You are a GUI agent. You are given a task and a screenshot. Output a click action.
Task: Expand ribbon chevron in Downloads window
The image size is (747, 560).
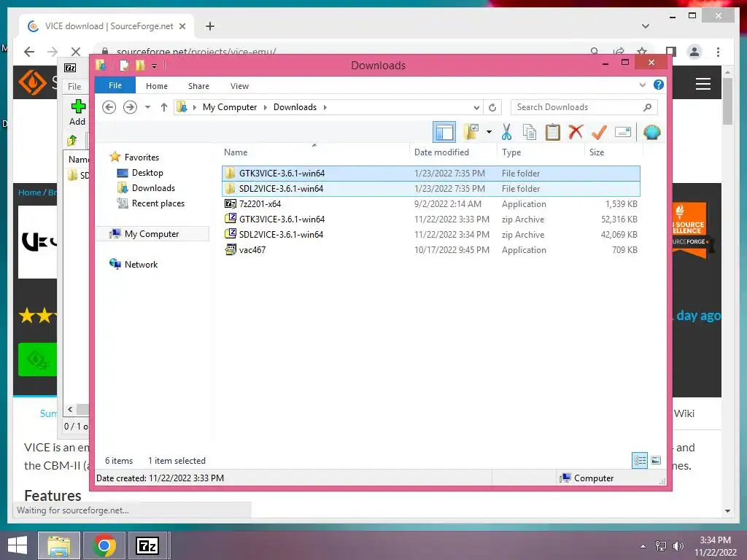[642, 85]
